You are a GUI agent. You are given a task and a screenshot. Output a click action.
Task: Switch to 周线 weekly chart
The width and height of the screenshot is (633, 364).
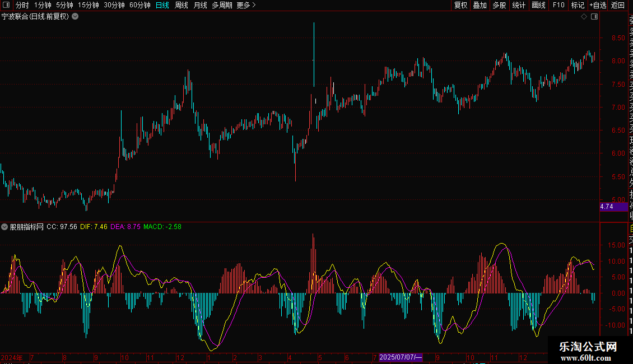tap(181, 5)
